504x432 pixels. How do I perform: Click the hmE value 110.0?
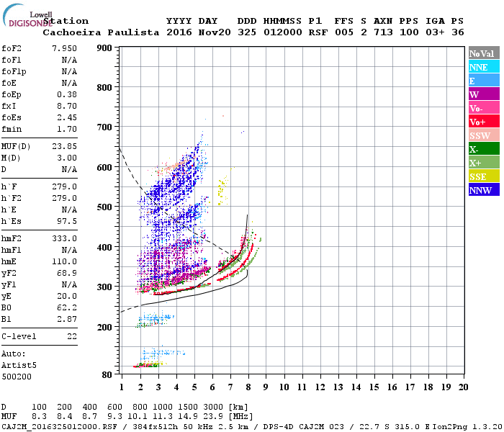64,261
